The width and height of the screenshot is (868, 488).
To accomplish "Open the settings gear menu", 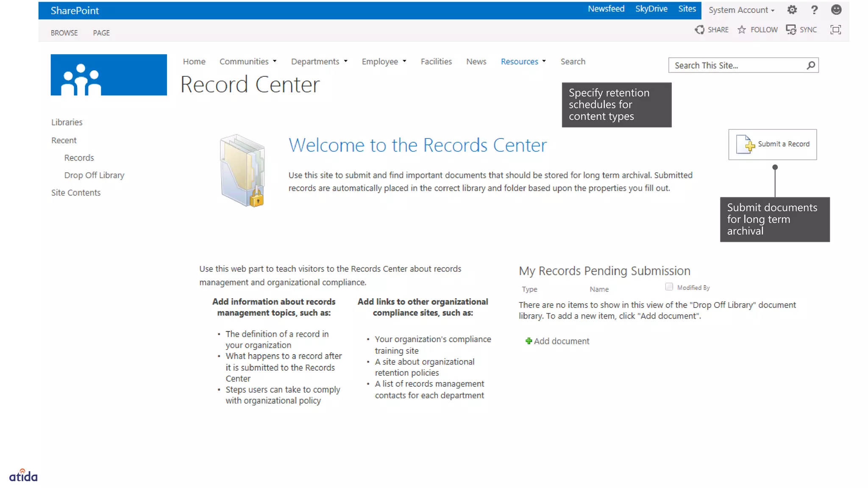I will (792, 10).
